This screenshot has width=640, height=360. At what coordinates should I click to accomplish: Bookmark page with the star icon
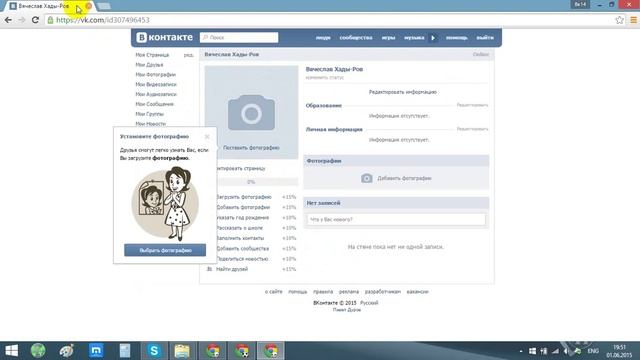619,20
